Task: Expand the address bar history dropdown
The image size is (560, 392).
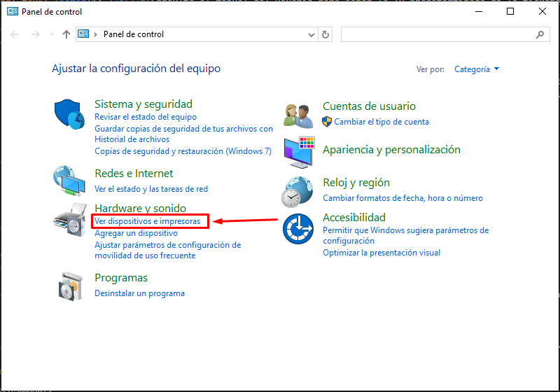Action: point(311,34)
